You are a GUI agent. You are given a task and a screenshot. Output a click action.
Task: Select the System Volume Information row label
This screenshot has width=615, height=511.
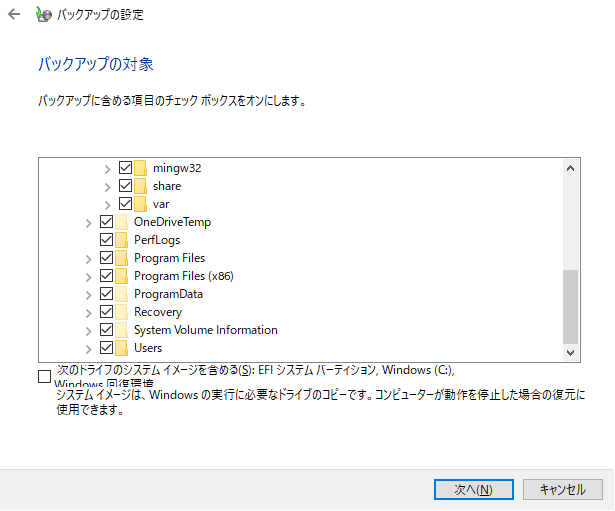[206, 330]
